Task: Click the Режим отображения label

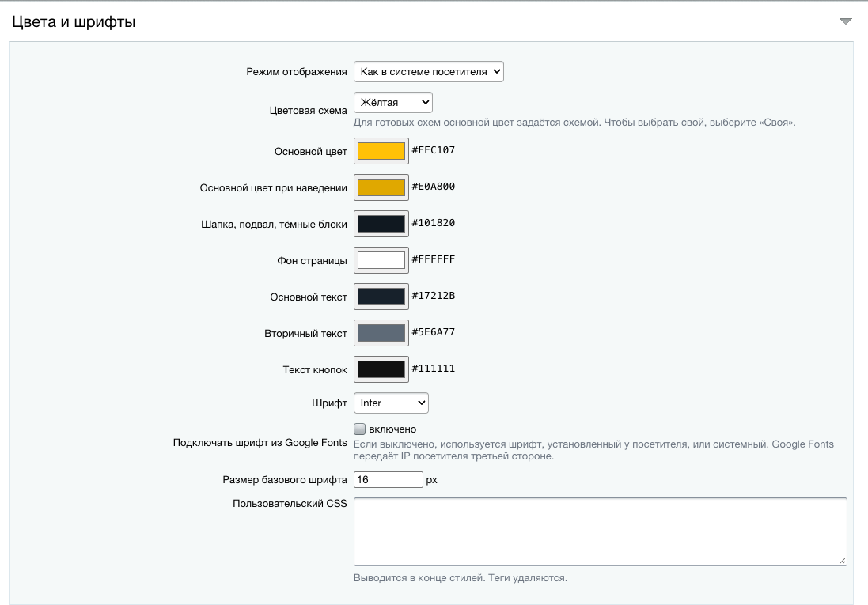Action: pos(297,71)
